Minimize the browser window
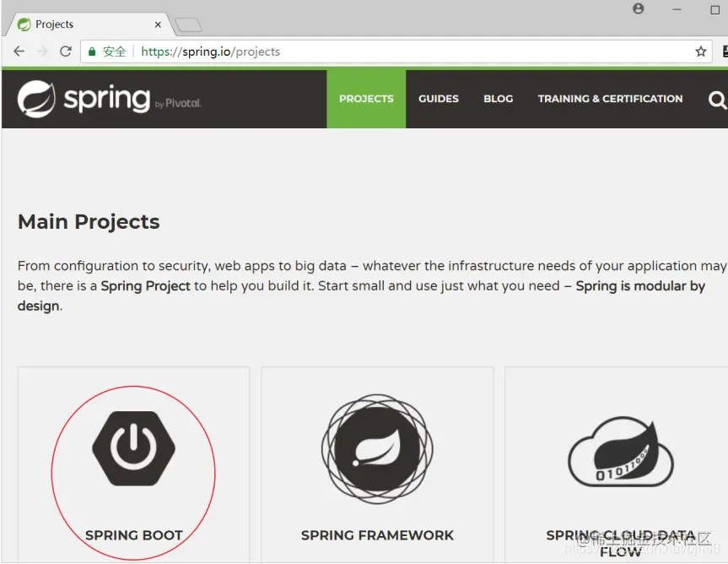Screen dimensions: 728x564 pos(677,9)
